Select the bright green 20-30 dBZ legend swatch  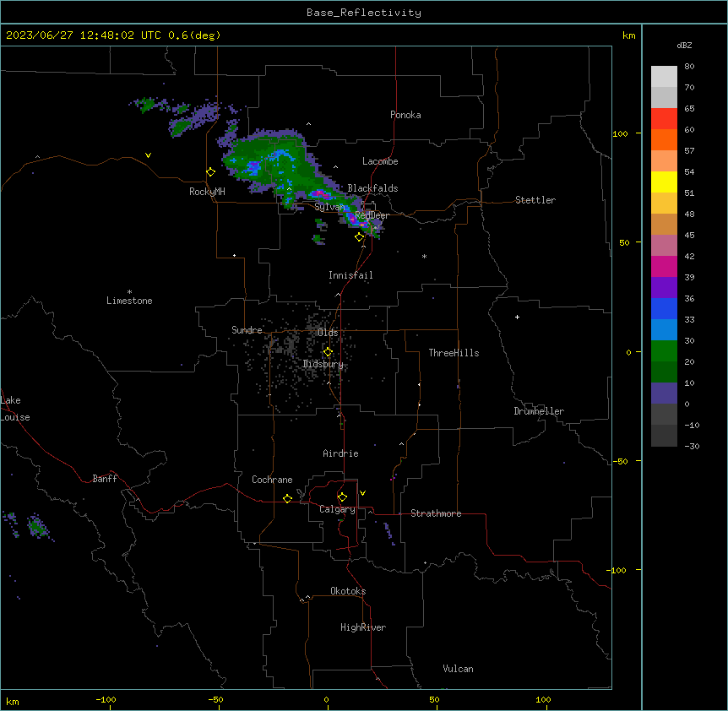[664, 351]
